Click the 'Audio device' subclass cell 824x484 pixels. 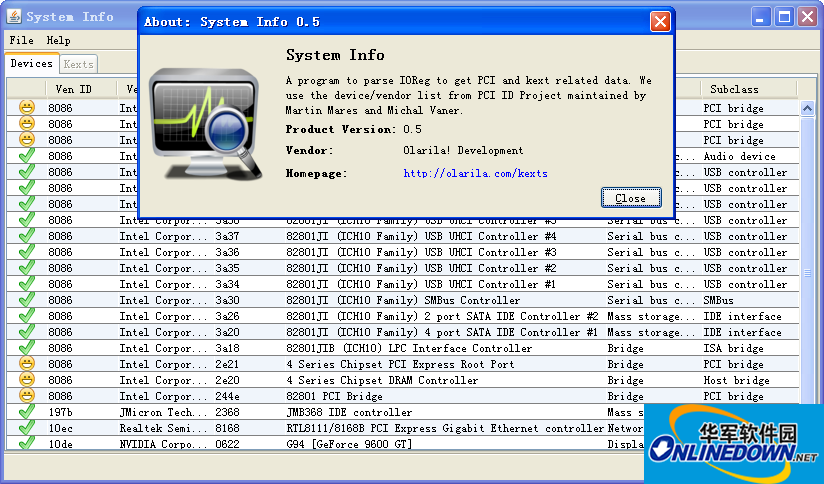tap(739, 157)
